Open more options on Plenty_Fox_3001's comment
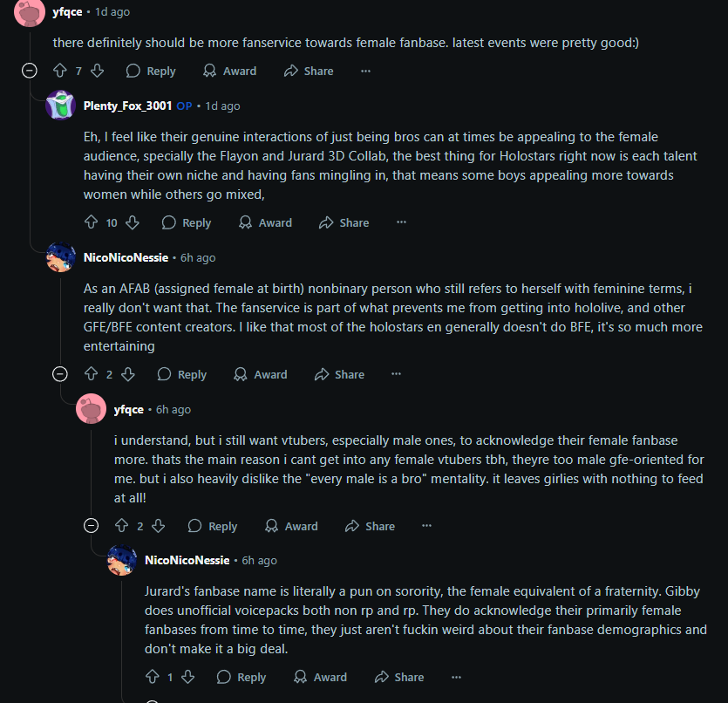 [401, 222]
